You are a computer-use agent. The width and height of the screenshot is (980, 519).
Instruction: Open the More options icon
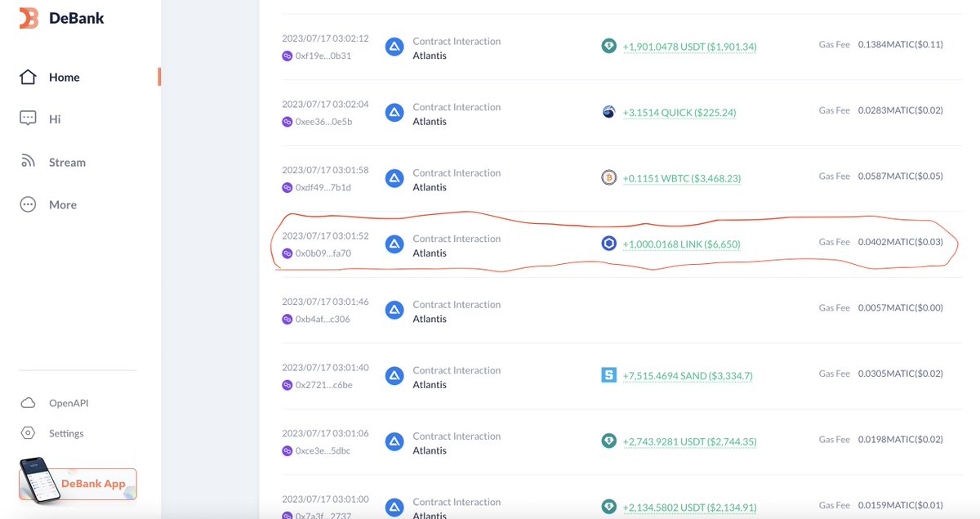pyautogui.click(x=28, y=204)
